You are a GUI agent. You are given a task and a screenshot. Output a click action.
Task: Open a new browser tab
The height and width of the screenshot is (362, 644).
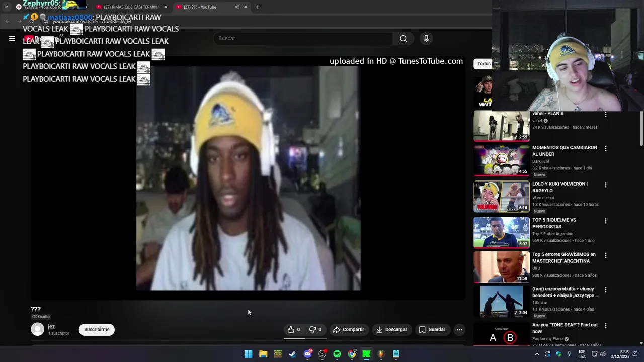tap(257, 7)
